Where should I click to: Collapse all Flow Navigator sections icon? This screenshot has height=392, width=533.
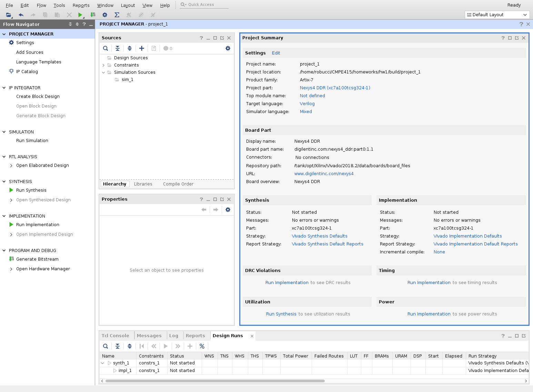click(70, 24)
